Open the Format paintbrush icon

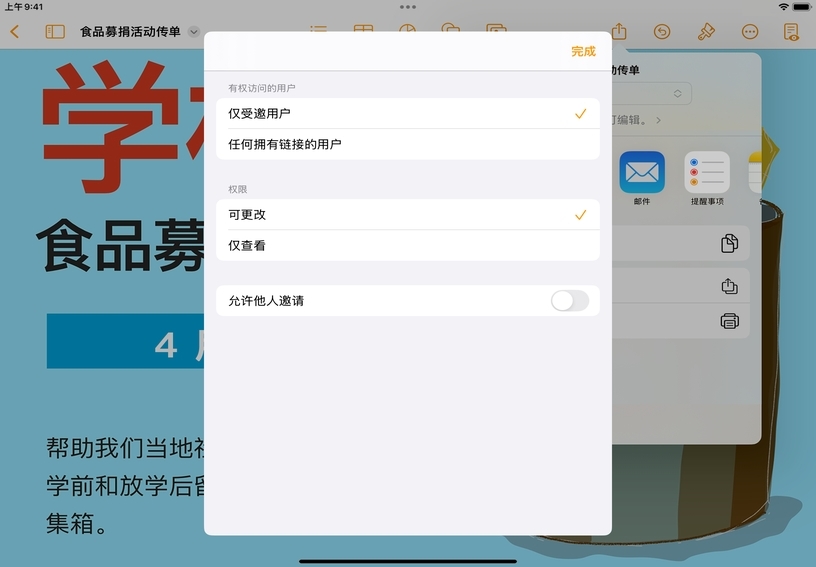point(706,32)
